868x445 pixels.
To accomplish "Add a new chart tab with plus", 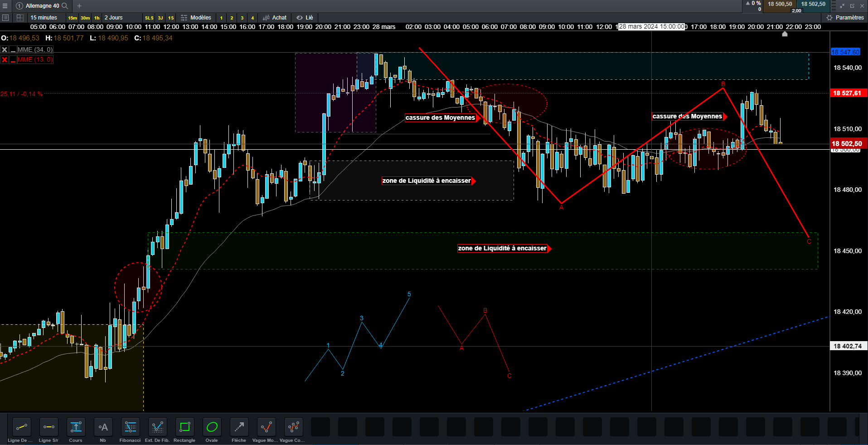I will pos(79,6).
